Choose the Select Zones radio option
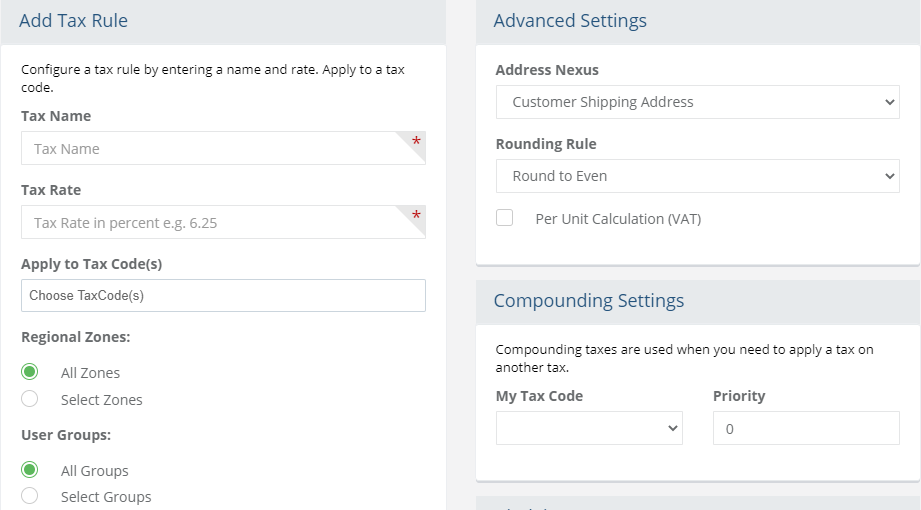 pyautogui.click(x=30, y=399)
